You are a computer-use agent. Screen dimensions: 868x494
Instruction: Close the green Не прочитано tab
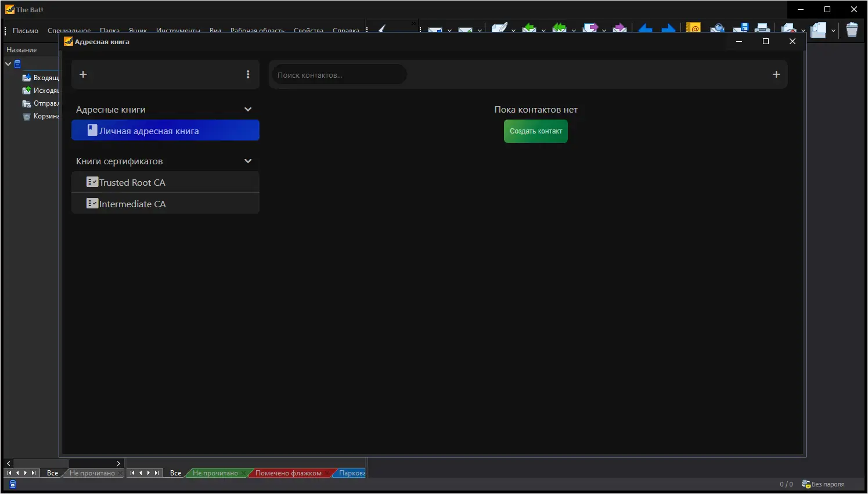click(243, 474)
